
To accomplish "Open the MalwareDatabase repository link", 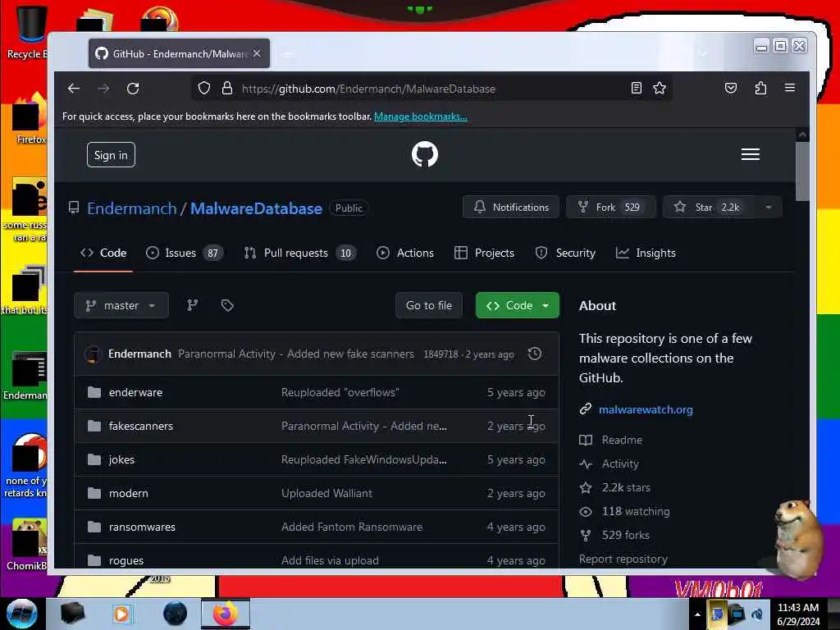I will (256, 208).
